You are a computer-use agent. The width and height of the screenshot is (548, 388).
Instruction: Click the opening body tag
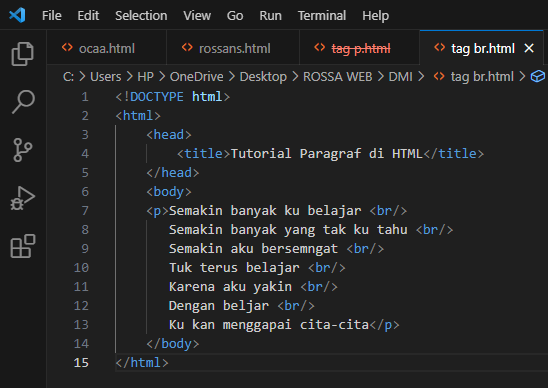169,192
